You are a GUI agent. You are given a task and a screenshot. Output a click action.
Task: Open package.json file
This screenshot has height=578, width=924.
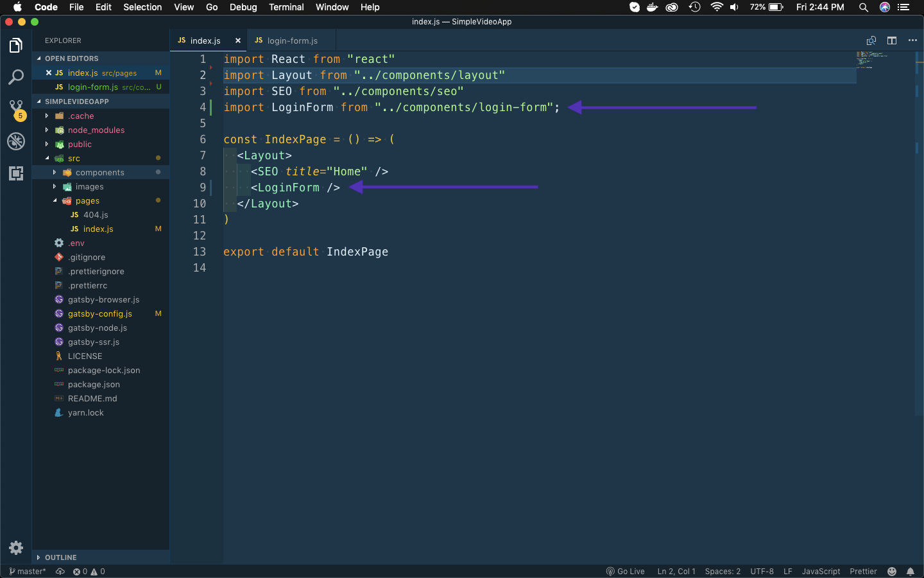pos(101,385)
